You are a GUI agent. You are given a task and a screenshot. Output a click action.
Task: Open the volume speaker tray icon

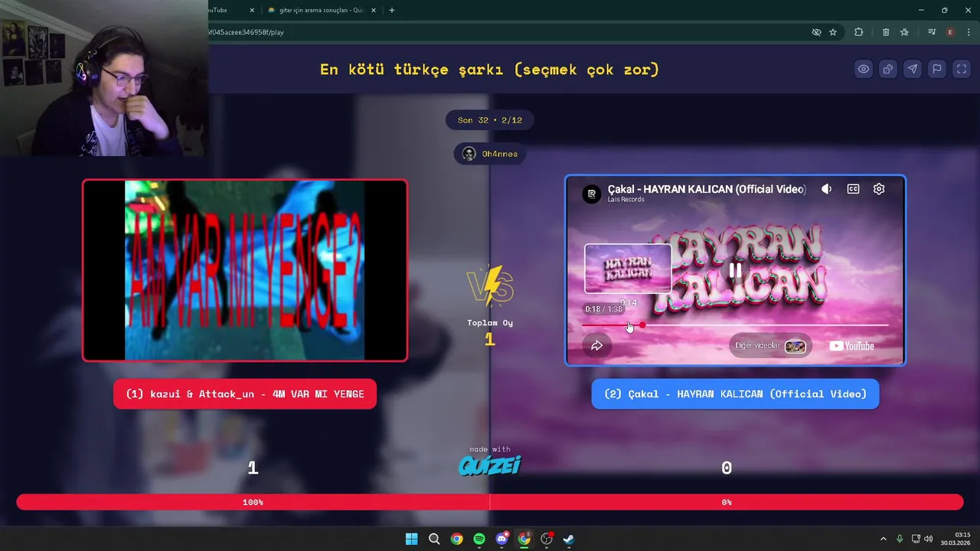[x=928, y=539]
